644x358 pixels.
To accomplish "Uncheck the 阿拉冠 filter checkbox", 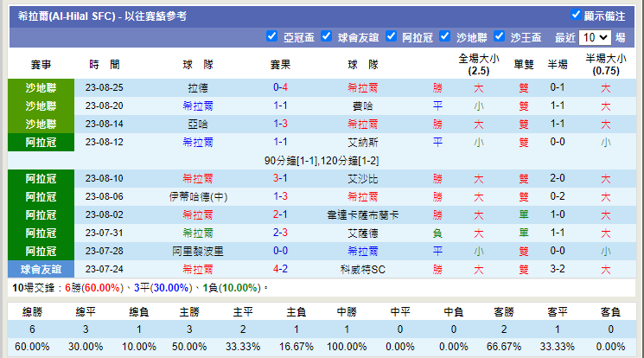I will point(391,36).
